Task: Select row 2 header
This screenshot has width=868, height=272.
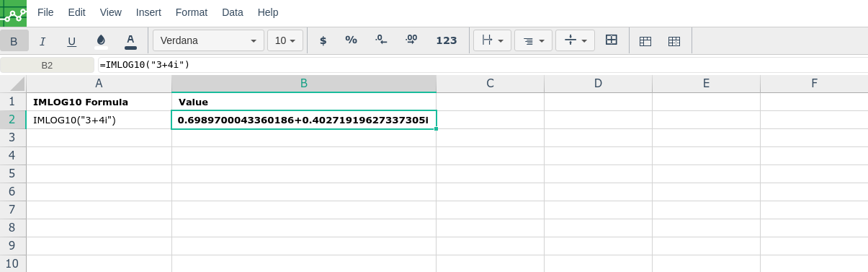Action: 13,120
